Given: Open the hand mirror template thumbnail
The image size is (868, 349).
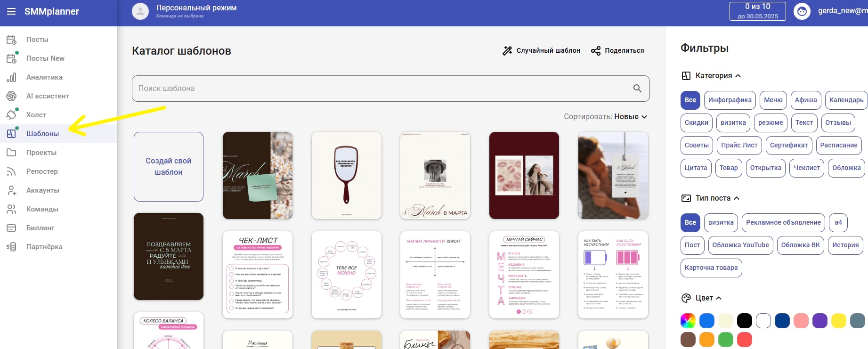Looking at the screenshot, I should tap(347, 176).
